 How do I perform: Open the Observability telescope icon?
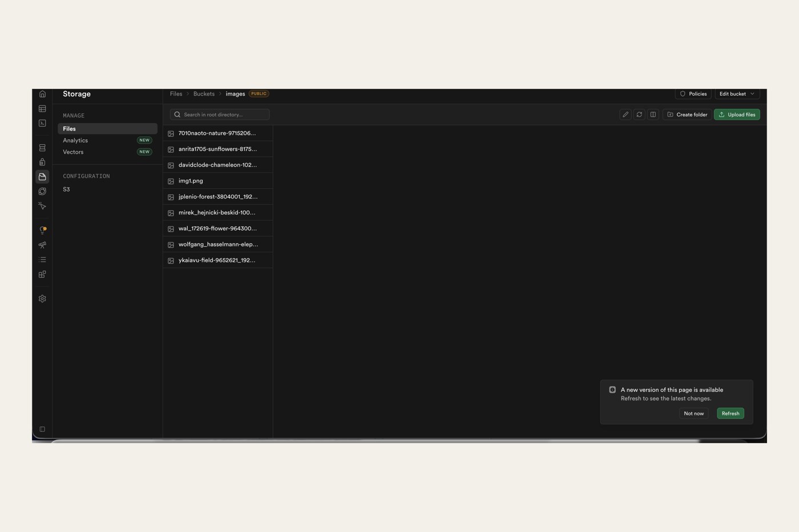click(42, 245)
